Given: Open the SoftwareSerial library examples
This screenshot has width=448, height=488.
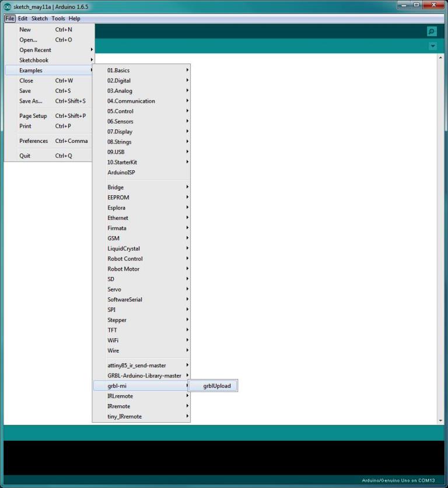Looking at the screenshot, I should click(x=141, y=300).
